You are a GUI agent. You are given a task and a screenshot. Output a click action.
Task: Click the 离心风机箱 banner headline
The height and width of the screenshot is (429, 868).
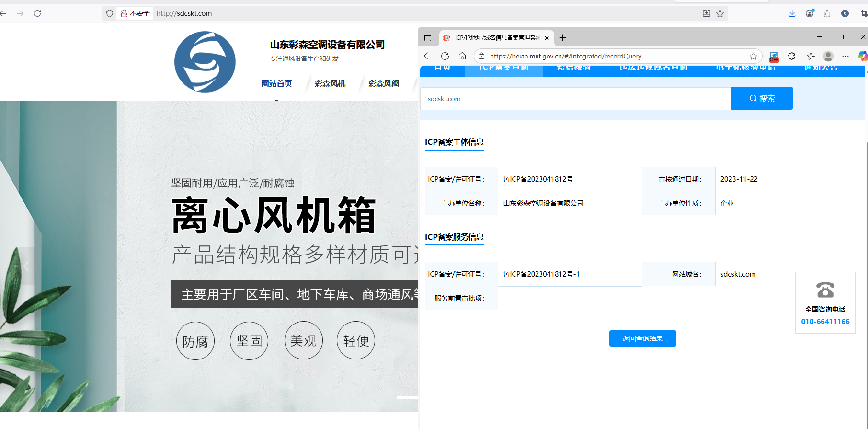pos(274,215)
